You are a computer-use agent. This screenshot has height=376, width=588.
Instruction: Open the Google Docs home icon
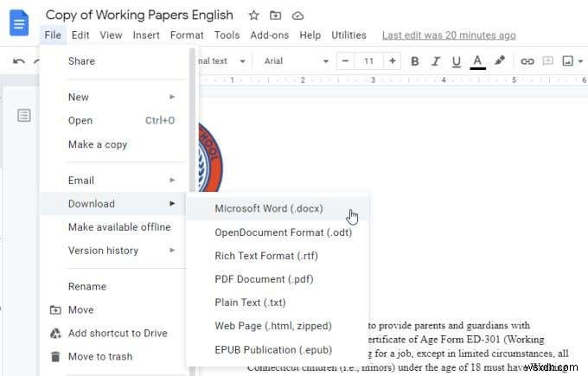19,22
